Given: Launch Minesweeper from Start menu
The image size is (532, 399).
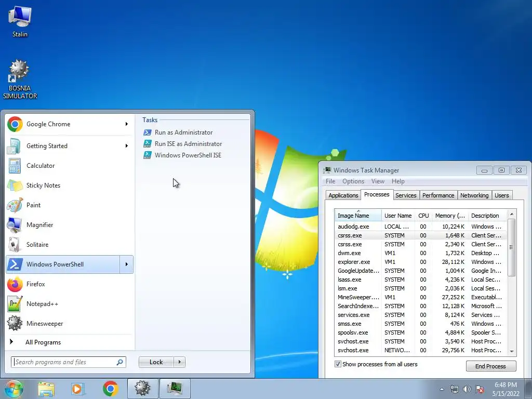Looking at the screenshot, I should coord(70,323).
